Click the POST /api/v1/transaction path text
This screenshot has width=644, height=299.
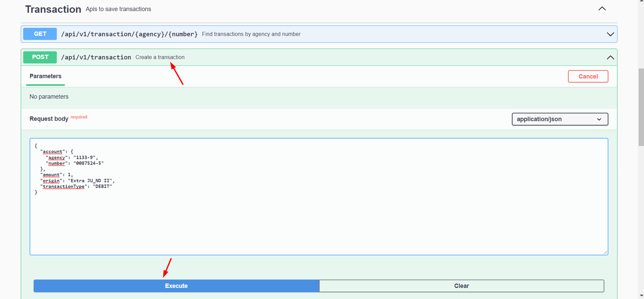pyautogui.click(x=96, y=57)
